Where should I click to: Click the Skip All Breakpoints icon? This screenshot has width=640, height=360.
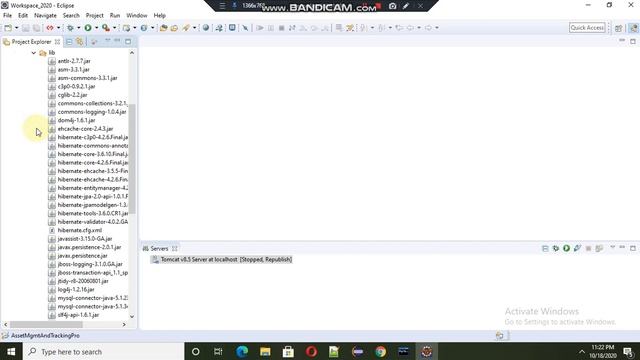coord(245,28)
